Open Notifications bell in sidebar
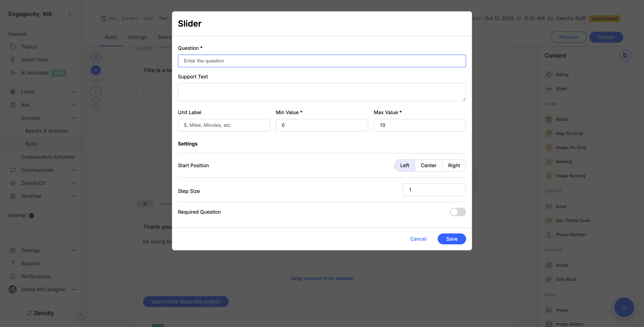 point(13,276)
